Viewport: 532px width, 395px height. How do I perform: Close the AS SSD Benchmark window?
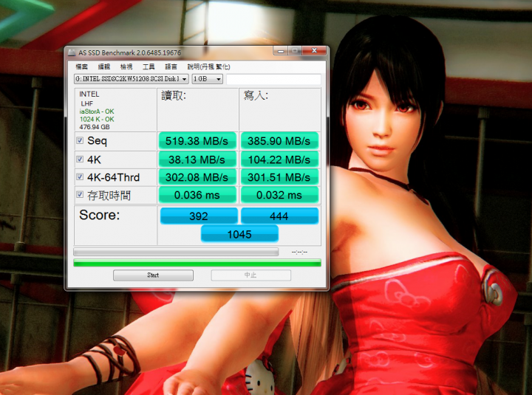point(314,51)
